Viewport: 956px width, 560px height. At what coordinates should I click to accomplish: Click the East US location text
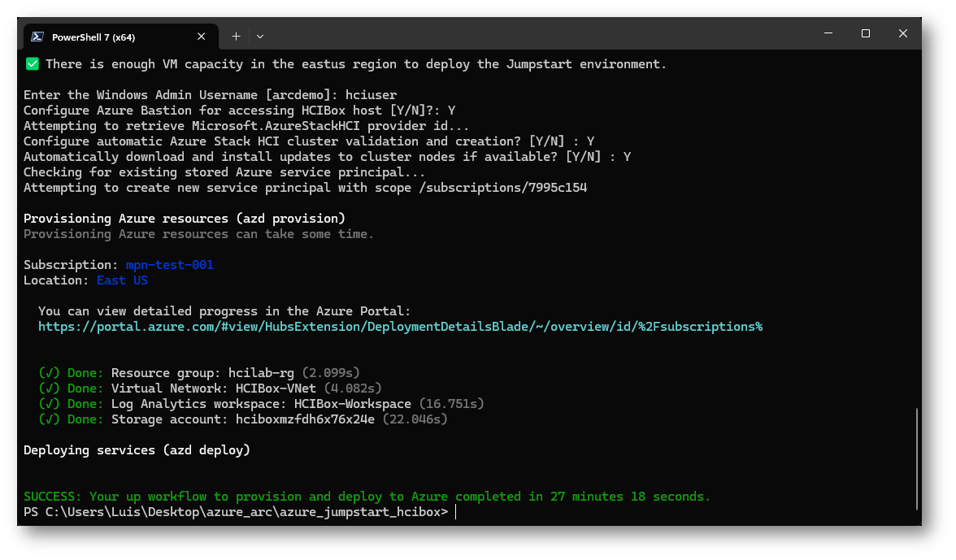pyautogui.click(x=122, y=280)
